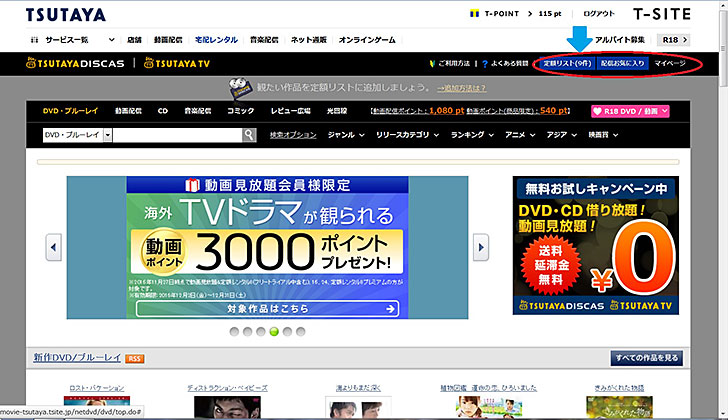Open the 新作DVD/ブルーレイ heading link
The image size is (728, 420).
pos(77,358)
